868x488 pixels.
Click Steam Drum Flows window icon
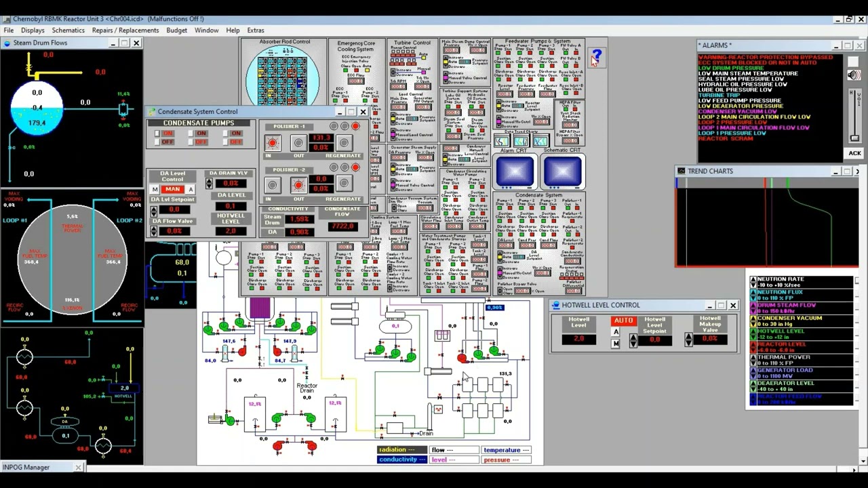point(7,43)
